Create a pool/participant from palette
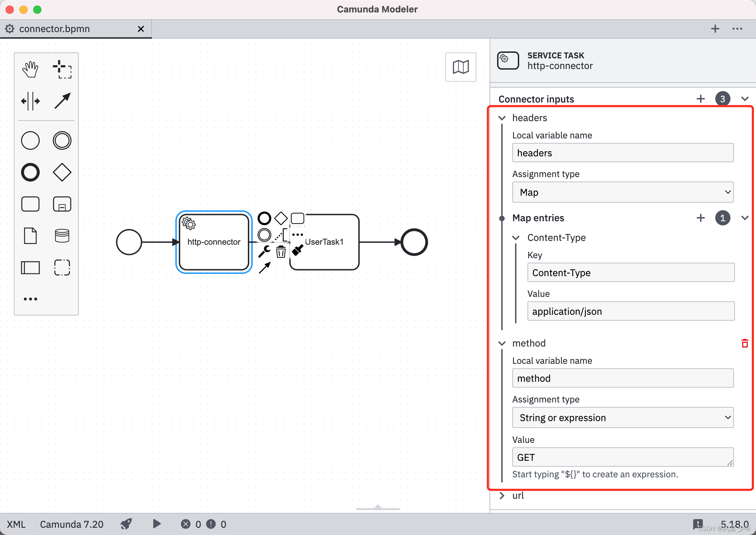This screenshot has height=535, width=756. pos(30,267)
